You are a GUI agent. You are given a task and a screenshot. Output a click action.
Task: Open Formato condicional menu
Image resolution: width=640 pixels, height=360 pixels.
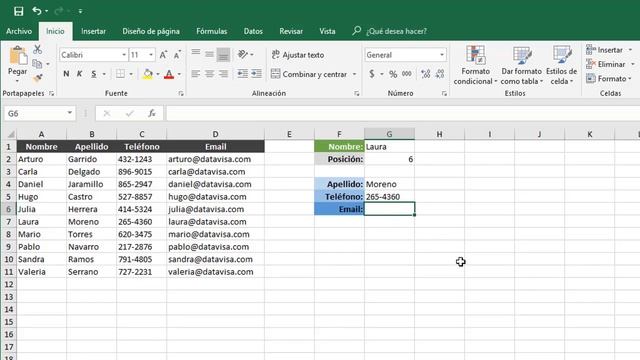point(475,65)
